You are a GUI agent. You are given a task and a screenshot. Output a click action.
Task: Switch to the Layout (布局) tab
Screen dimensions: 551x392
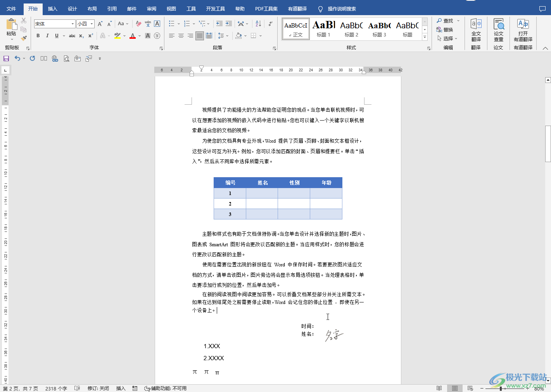92,9
